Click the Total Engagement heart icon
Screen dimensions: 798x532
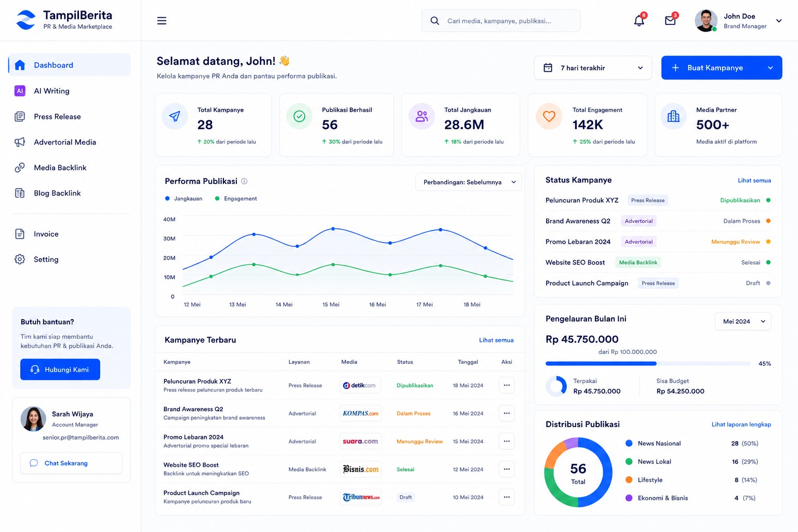tap(549, 116)
